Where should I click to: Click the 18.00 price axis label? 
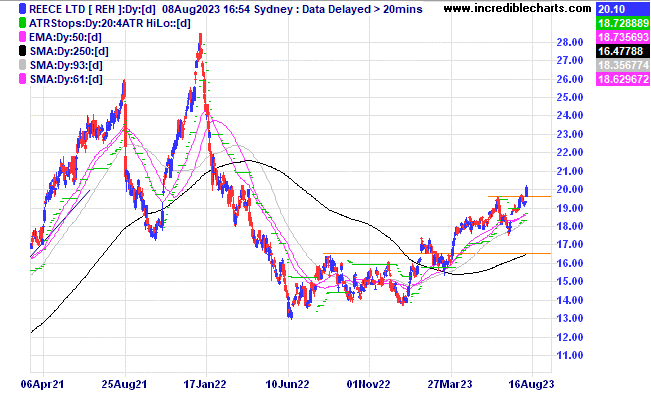570,226
